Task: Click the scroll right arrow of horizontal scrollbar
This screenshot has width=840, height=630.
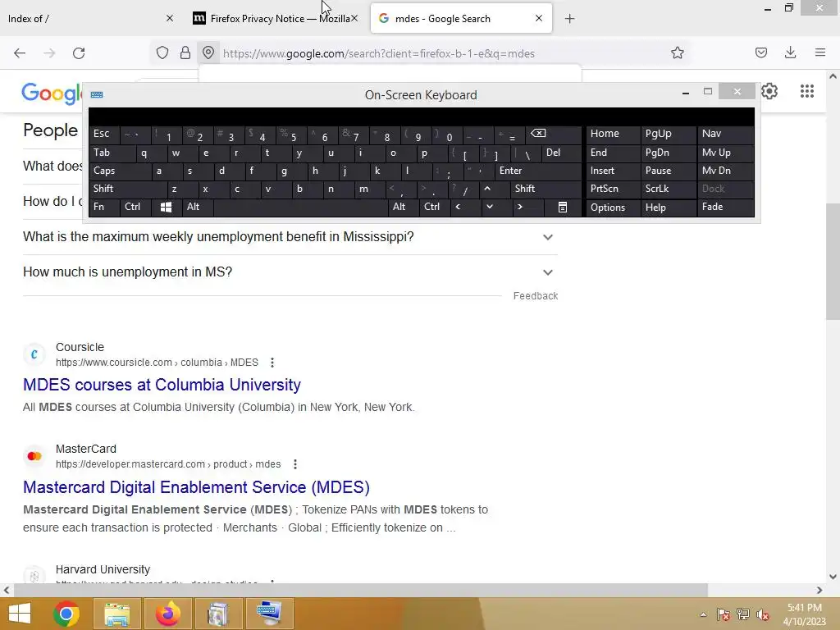Action: point(819,590)
